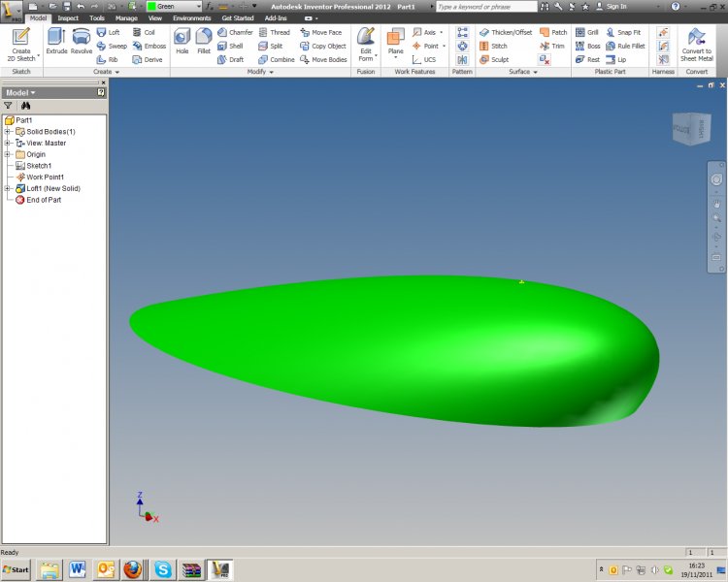Click the Windows Start button
The height and width of the screenshot is (582, 728).
16,569
